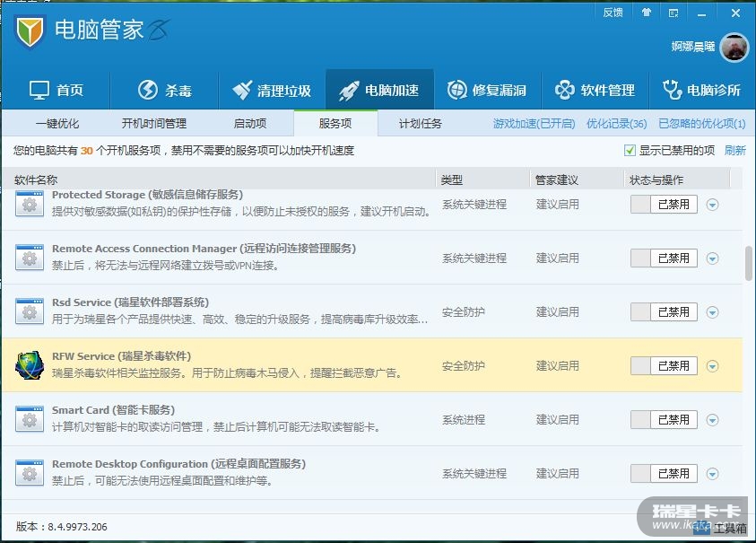This screenshot has width=756, height=543.
Task: Sort by 软件名称 column header
Action: (x=36, y=180)
